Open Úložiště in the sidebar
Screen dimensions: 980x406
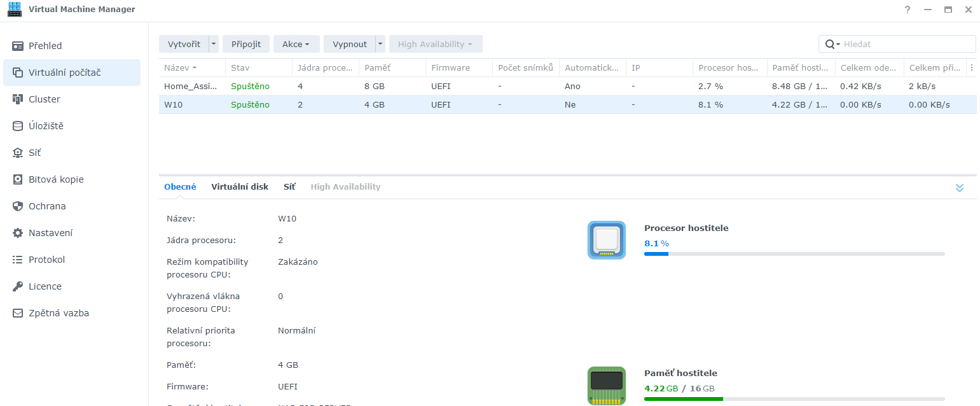(72, 126)
